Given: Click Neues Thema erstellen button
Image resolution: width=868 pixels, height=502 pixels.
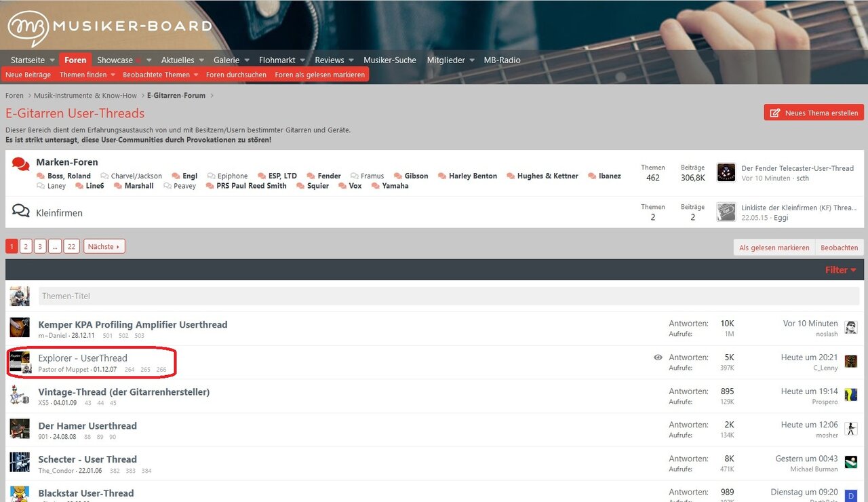Looking at the screenshot, I should 814,113.
